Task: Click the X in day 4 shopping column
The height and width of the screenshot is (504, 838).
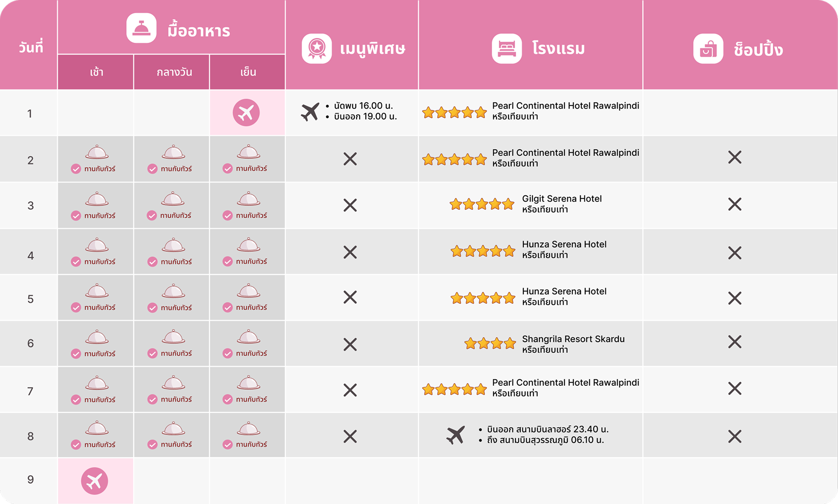Action: pos(735,253)
